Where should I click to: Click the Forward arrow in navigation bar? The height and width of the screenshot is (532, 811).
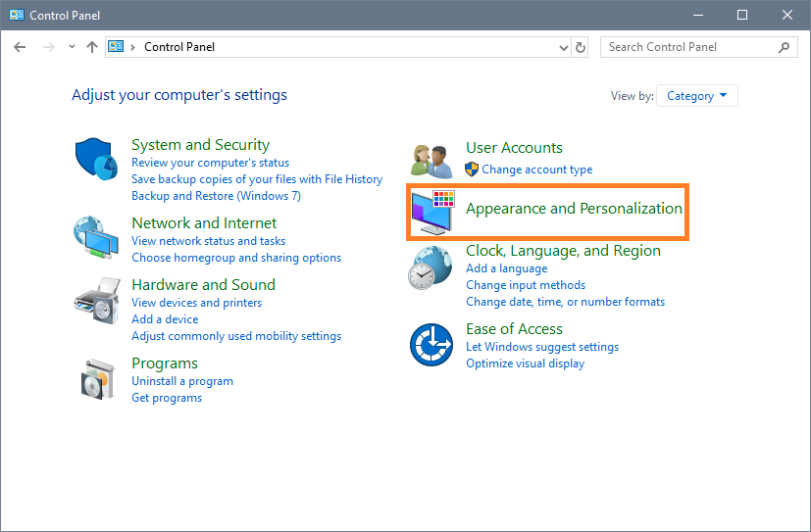click(x=49, y=47)
